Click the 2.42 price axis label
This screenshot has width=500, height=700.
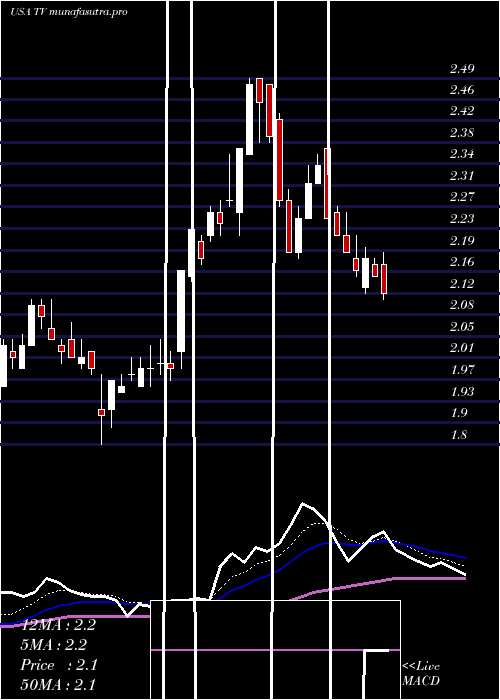point(462,111)
